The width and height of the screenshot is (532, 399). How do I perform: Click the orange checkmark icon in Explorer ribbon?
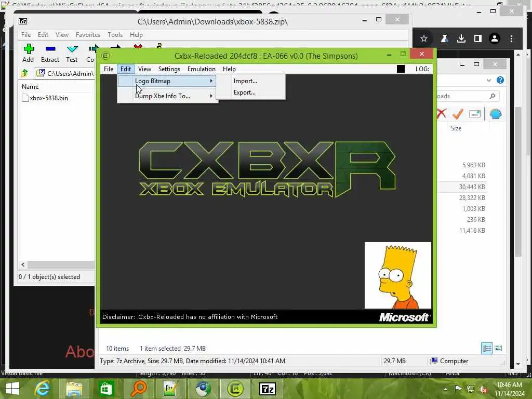point(458,114)
